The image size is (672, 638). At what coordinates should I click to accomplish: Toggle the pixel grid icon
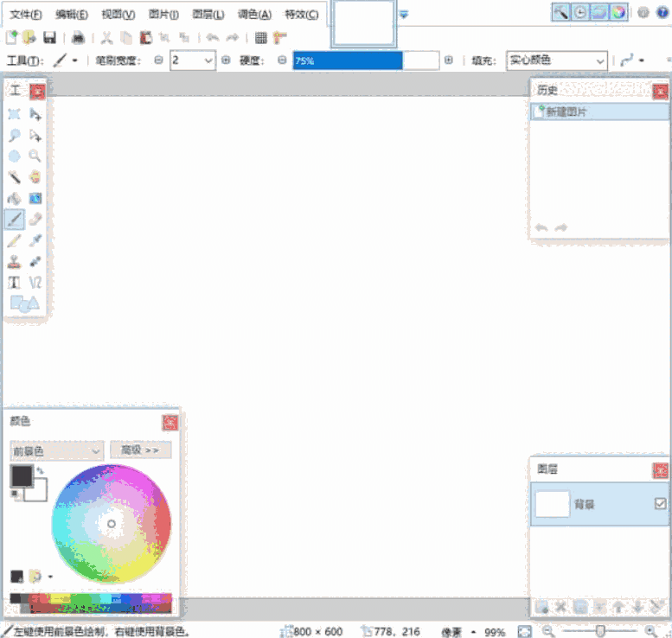(x=260, y=38)
